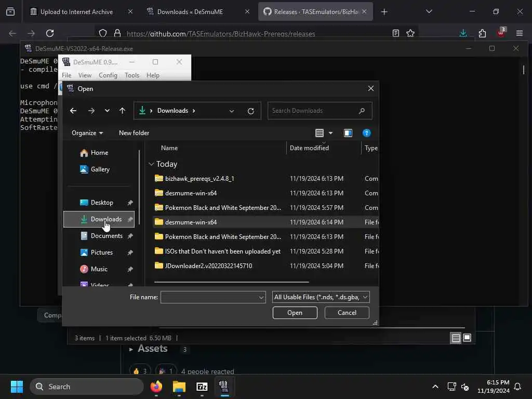532x399 pixels.
Task: Refresh the Downloads folder listing
Action: [x=251, y=111]
